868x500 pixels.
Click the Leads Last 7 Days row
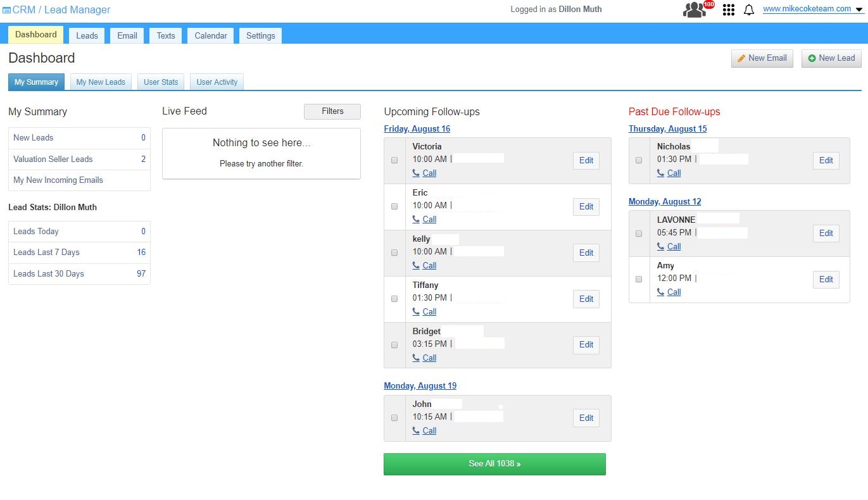click(79, 253)
